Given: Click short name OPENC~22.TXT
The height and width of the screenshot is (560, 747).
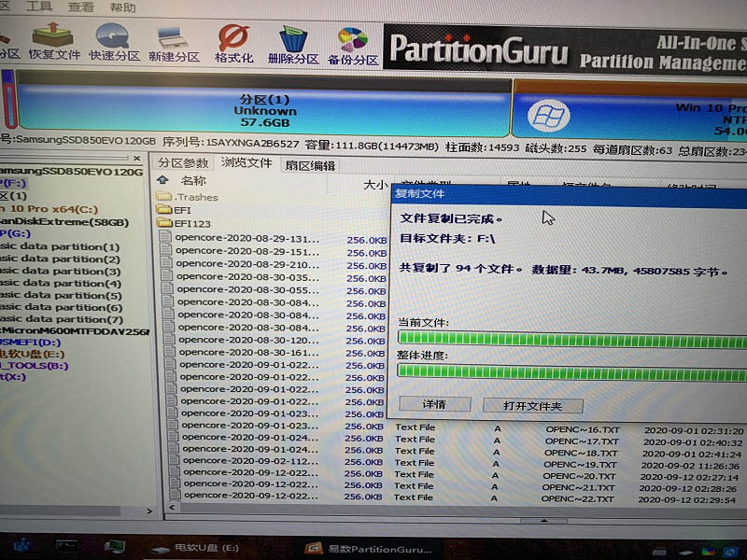Looking at the screenshot, I should tap(577, 499).
